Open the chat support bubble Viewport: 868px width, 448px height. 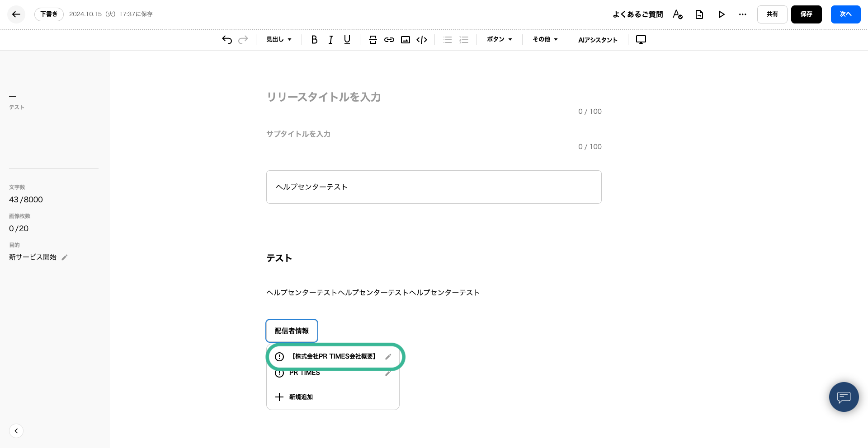click(844, 397)
